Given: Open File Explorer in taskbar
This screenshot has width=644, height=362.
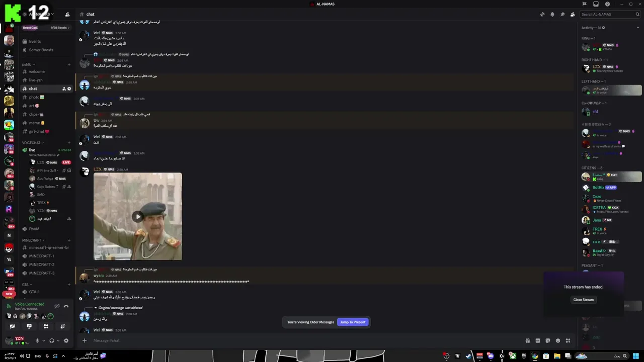Looking at the screenshot, I should [x=557, y=356].
